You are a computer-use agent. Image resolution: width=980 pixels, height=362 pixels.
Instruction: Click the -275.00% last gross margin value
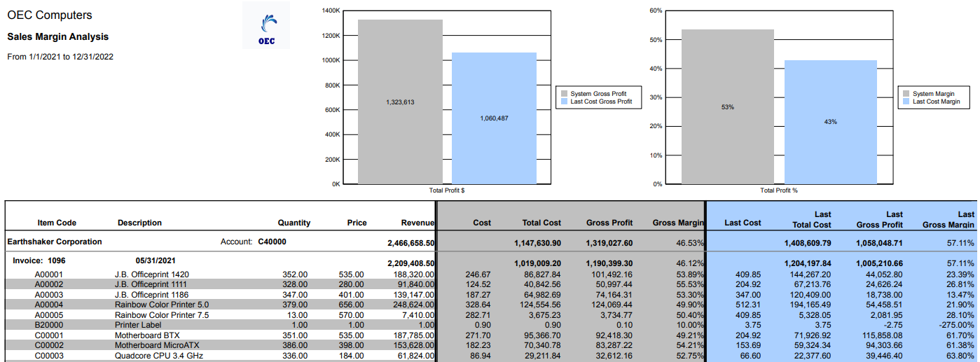pos(956,325)
